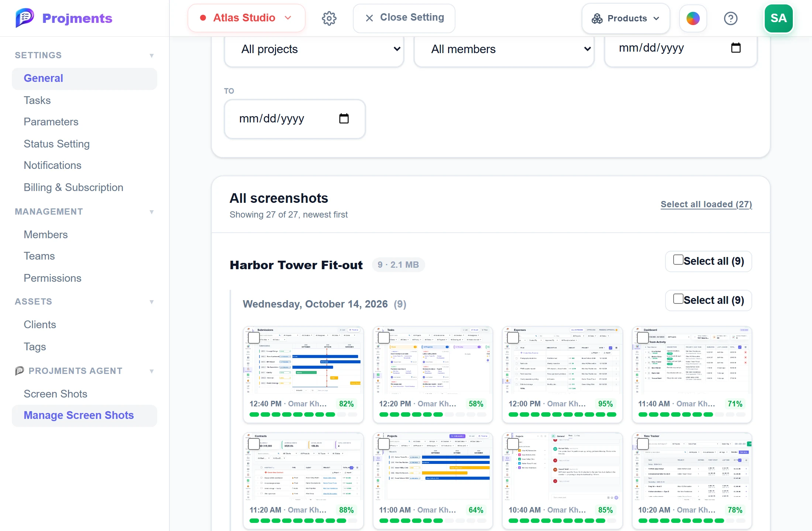The image size is (812, 531).
Task: Open the 11:00 AM Projects timeline thumbnail
Action: pyautogui.click(x=433, y=466)
